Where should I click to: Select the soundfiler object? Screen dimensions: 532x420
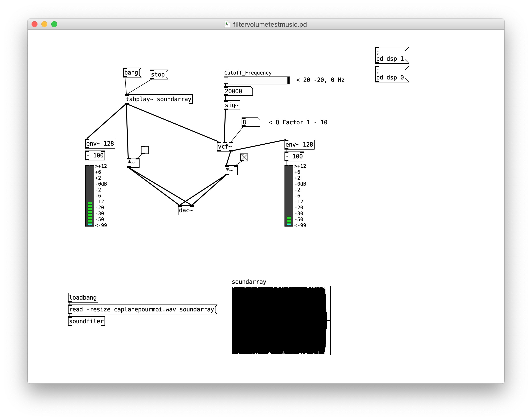(x=86, y=321)
